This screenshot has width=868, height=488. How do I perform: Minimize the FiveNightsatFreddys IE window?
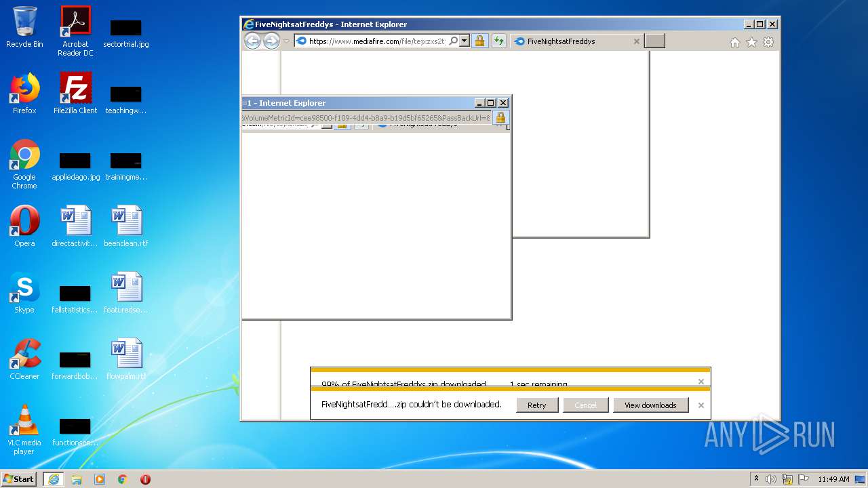(x=749, y=24)
